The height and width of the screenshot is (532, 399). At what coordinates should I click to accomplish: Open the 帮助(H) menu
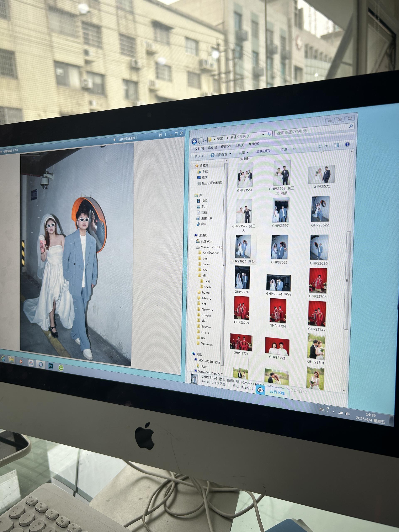[x=254, y=144]
